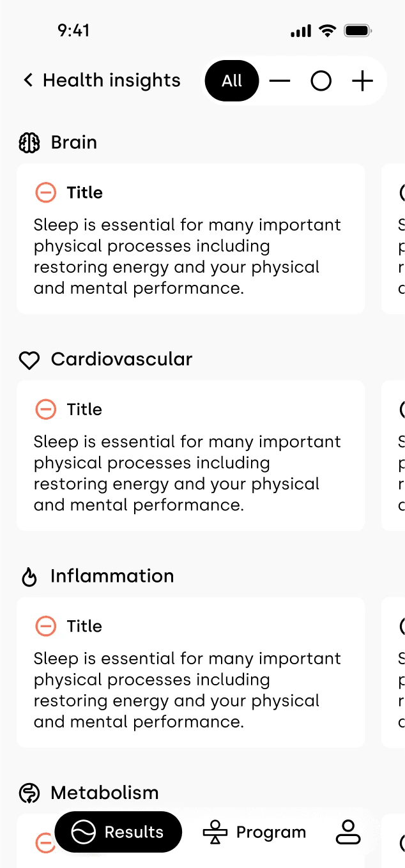Click the Health insights title
Screen dimensions: 405x868
(112, 80)
